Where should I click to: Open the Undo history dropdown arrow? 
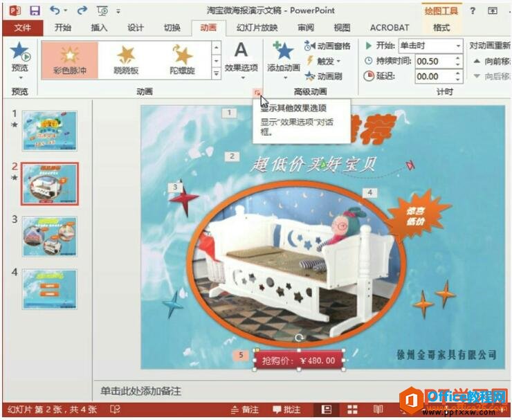pos(65,11)
